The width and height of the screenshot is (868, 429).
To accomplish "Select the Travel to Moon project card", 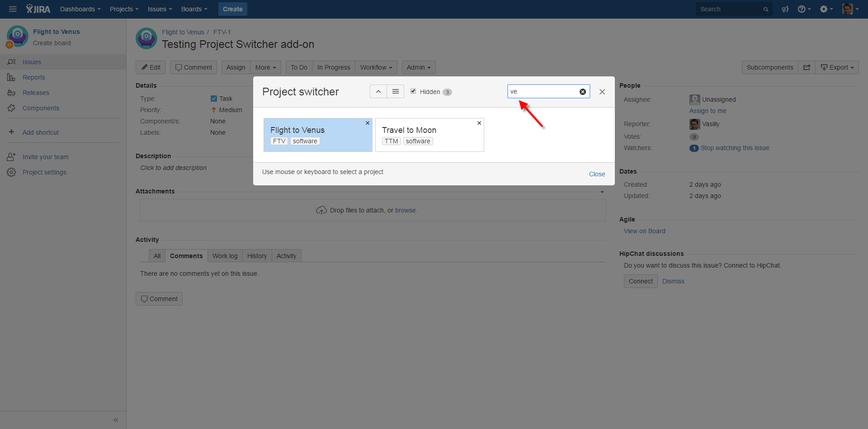I will (429, 135).
